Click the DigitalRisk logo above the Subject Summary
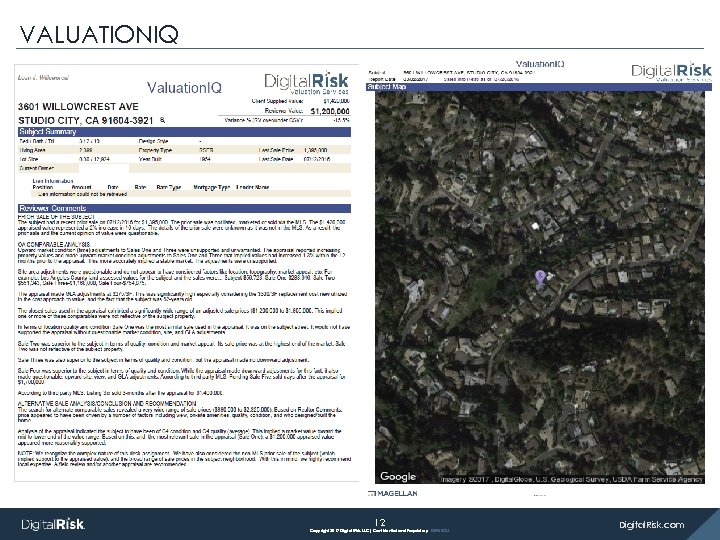 pos(306,83)
